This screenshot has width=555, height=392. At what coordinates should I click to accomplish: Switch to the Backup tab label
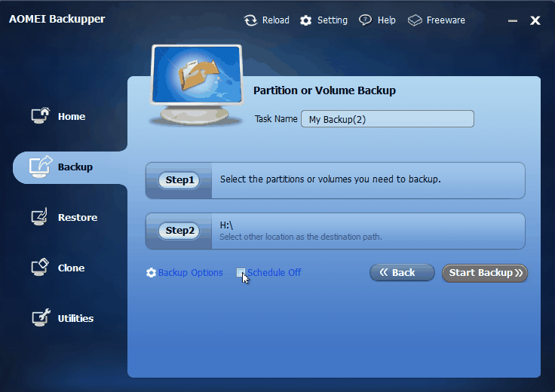(75, 167)
